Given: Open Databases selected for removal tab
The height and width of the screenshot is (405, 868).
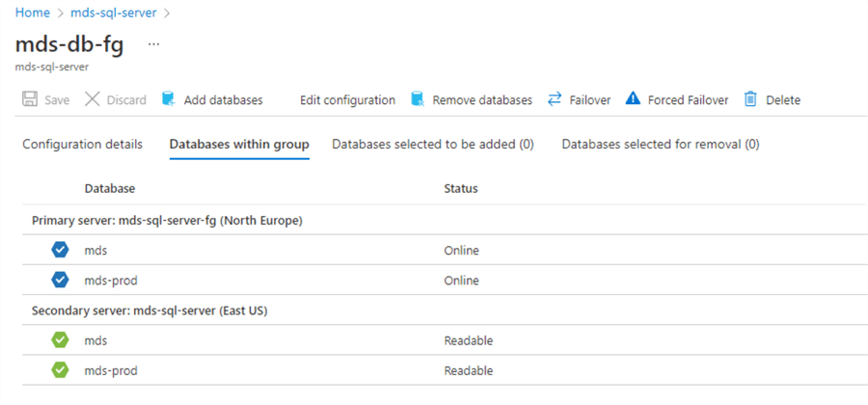Looking at the screenshot, I should [x=661, y=145].
